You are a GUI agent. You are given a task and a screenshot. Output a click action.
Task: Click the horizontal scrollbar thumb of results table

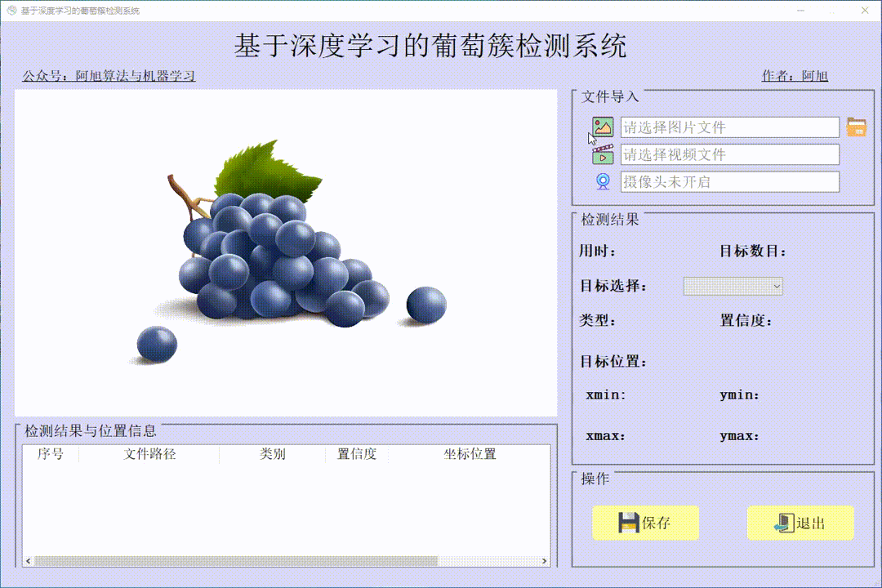point(236,561)
